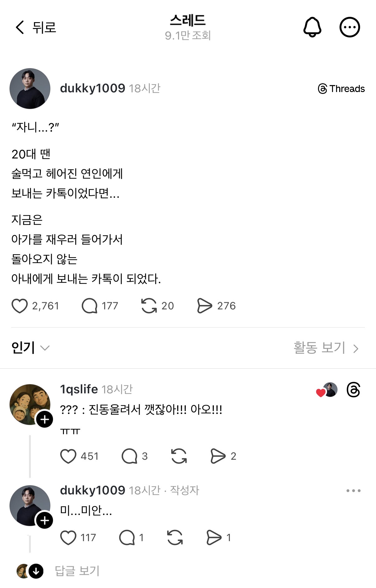Open the Threads label on main post
The image size is (376, 588).
(x=341, y=89)
